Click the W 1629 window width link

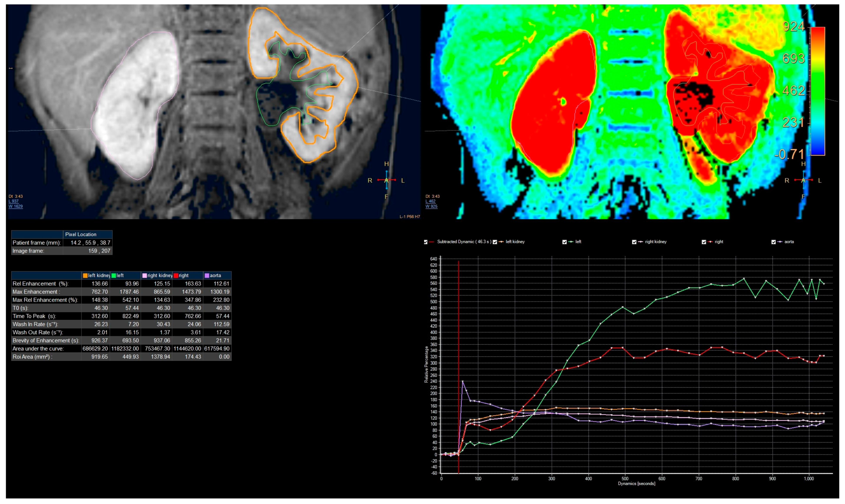[16, 206]
